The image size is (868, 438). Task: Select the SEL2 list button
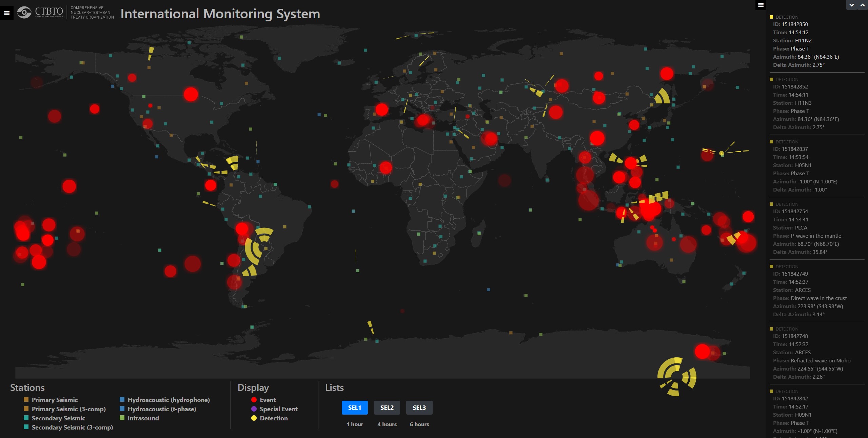[x=387, y=407]
